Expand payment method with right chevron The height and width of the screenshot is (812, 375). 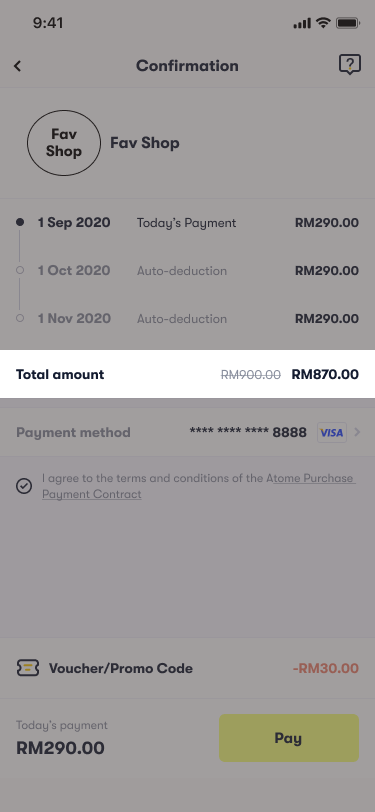pyautogui.click(x=356, y=432)
